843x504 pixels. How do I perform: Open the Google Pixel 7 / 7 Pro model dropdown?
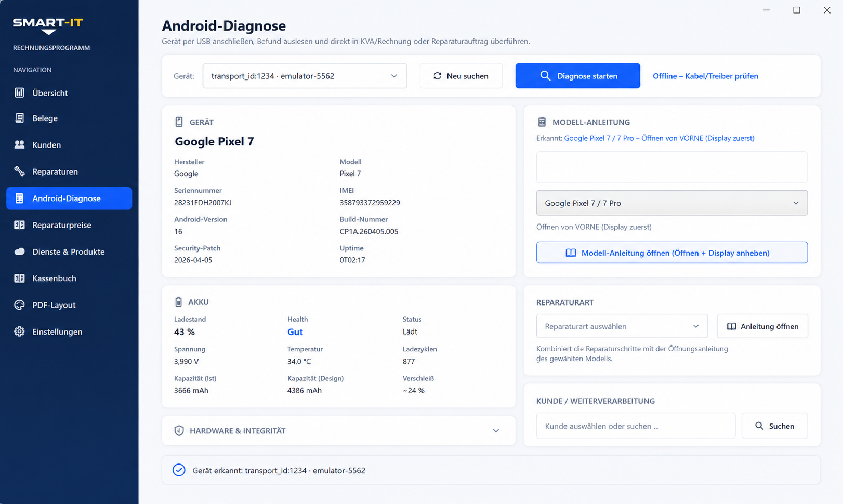coord(671,203)
